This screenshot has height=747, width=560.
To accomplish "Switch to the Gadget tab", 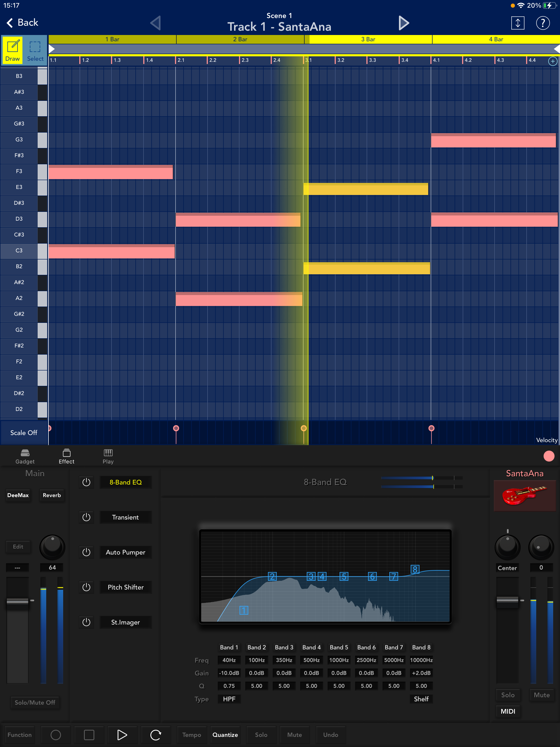I will 25,456.
